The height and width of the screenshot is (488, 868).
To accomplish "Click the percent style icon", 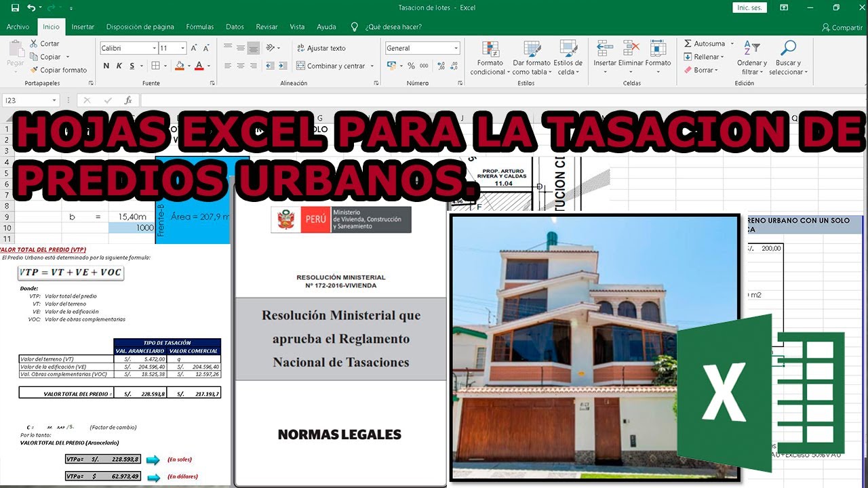I will pos(411,66).
